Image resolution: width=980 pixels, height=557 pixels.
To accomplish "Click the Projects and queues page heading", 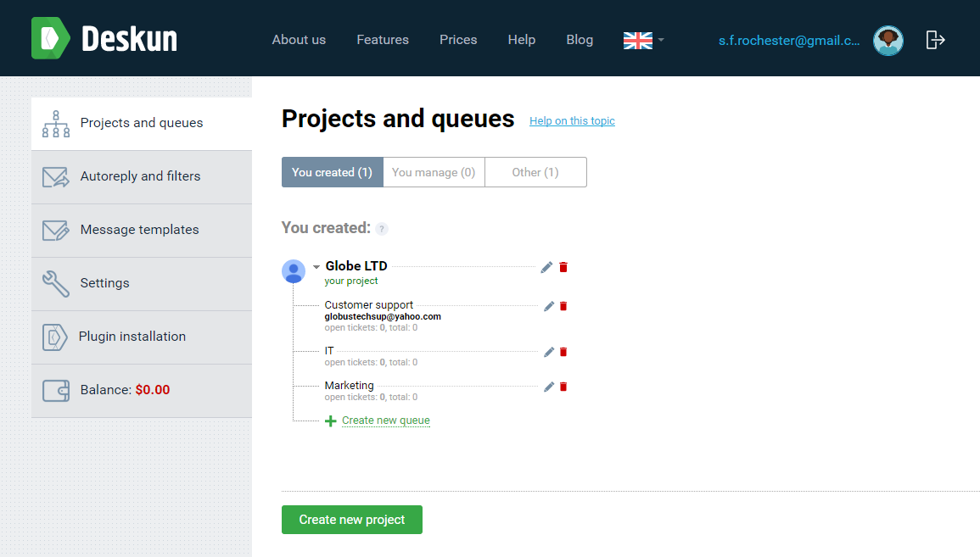I will (398, 119).
